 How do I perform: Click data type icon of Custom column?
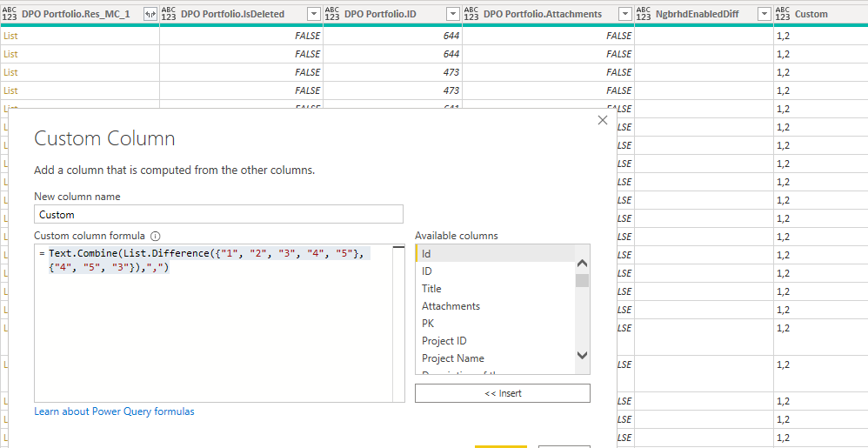pos(783,15)
